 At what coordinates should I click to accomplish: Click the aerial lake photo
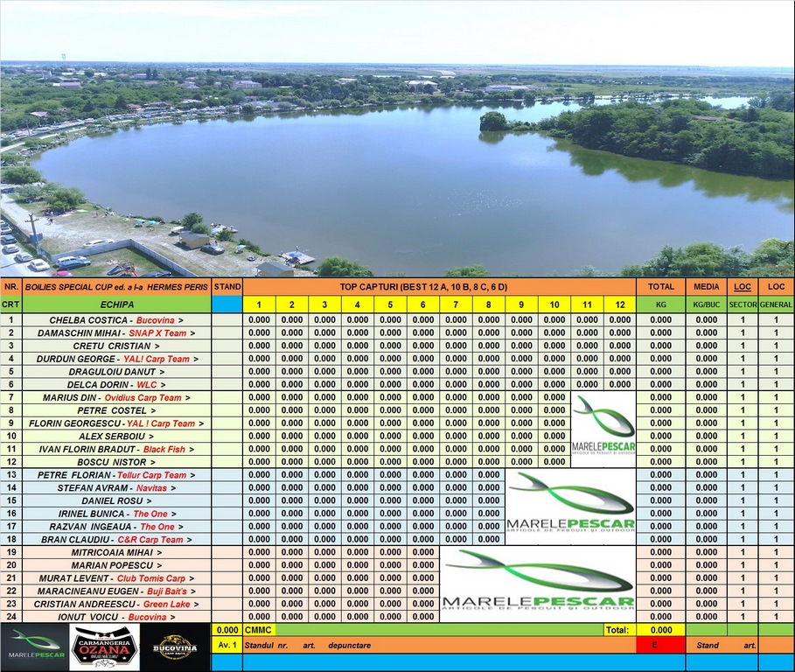coord(397,140)
